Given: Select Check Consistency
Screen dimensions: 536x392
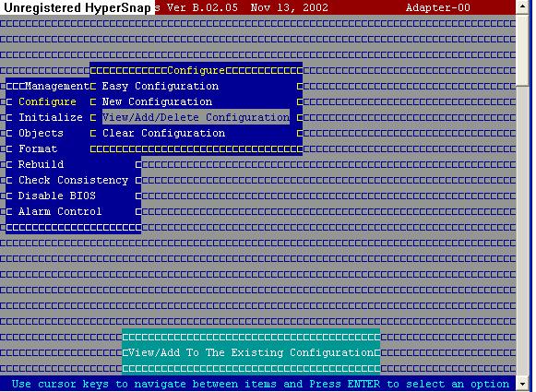Looking at the screenshot, I should click(x=73, y=180).
